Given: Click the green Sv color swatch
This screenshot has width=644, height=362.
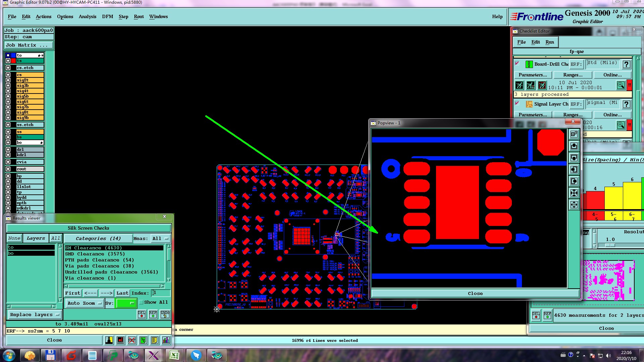Looking at the screenshot, I should (x=126, y=303).
